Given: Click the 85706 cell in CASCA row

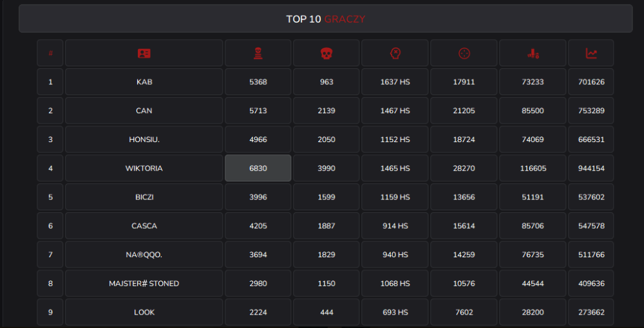Looking at the screenshot, I should click(533, 226).
